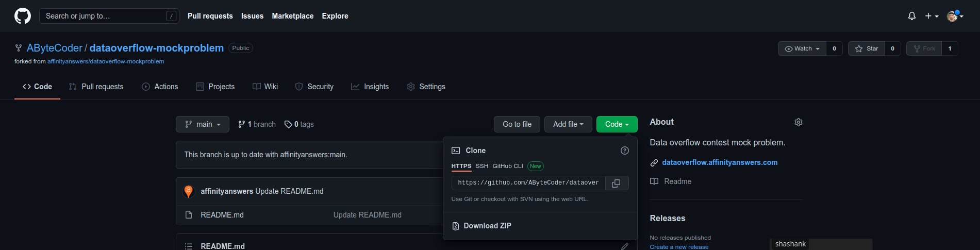Viewport: 980px width, 250px height.
Task: Click Create a new release
Action: pos(679,247)
